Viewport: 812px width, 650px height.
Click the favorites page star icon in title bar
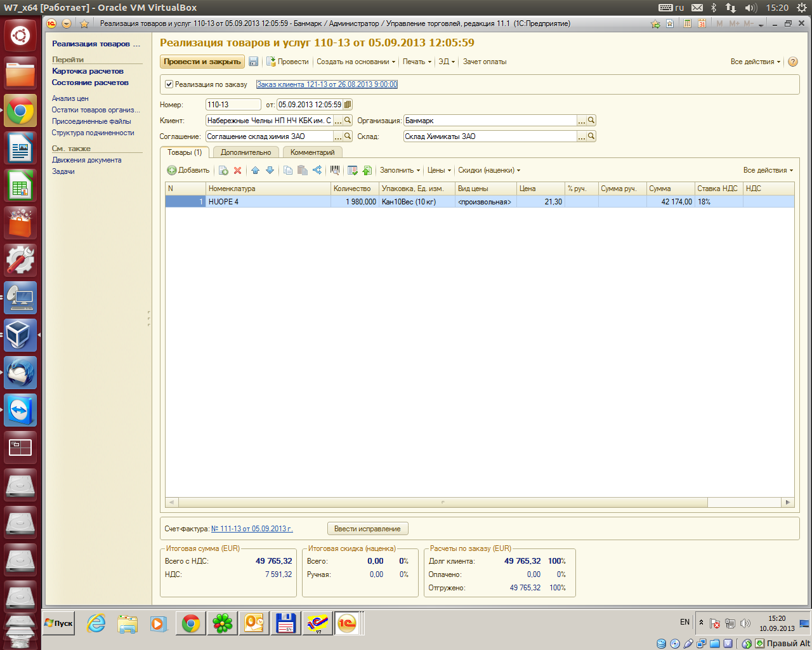point(670,23)
